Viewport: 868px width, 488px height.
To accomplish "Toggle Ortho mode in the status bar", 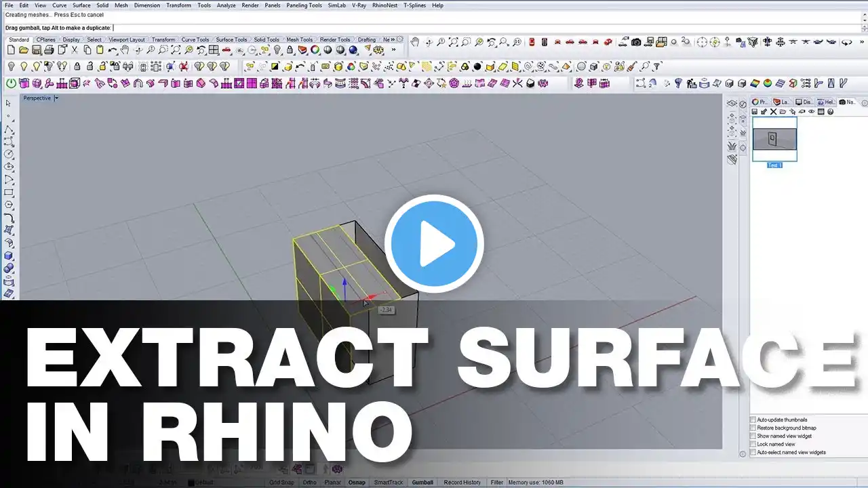I will 309,483.
